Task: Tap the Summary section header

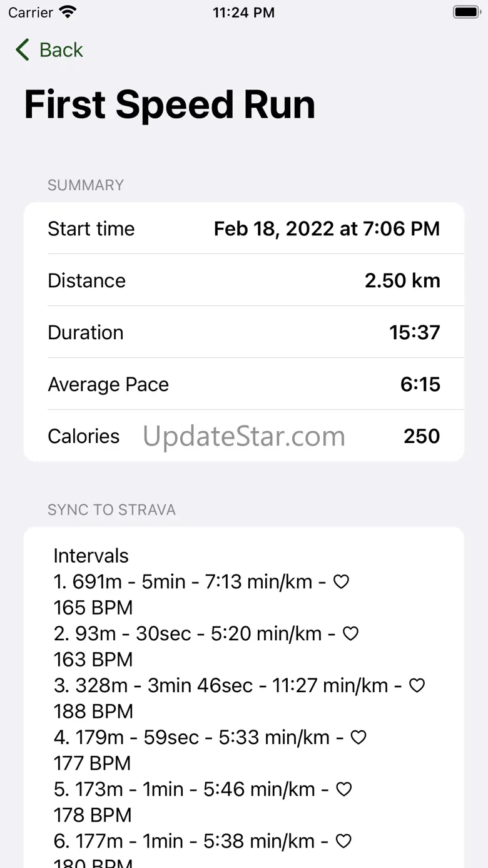Action: (x=86, y=185)
